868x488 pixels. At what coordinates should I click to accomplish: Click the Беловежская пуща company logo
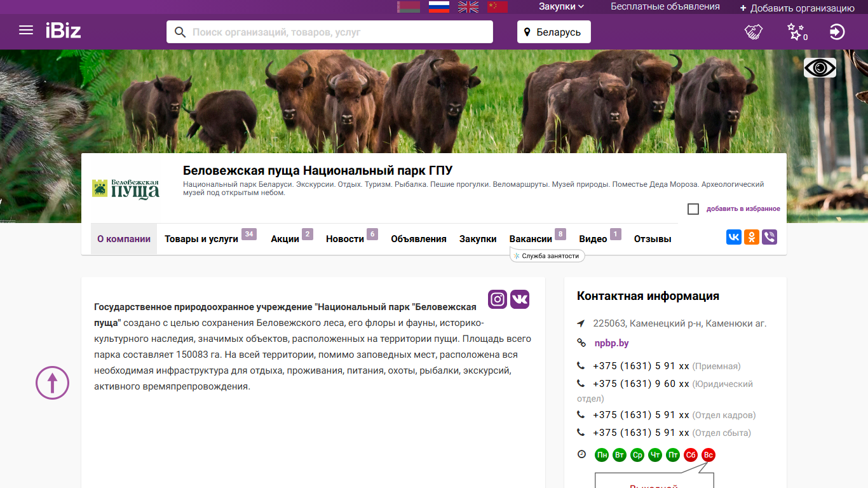tap(126, 189)
